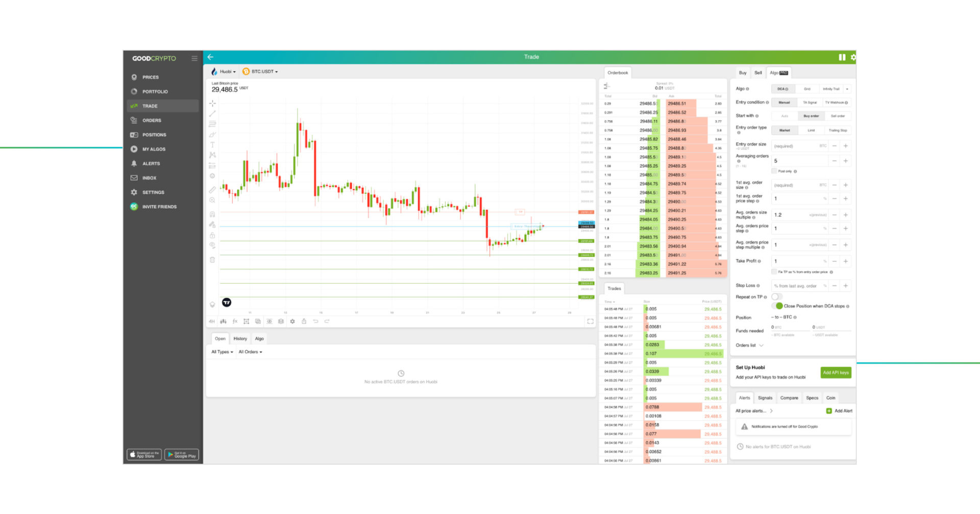Image resolution: width=980 pixels, height=514 pixels.
Task: Switch to the Sell tab
Action: tap(758, 73)
